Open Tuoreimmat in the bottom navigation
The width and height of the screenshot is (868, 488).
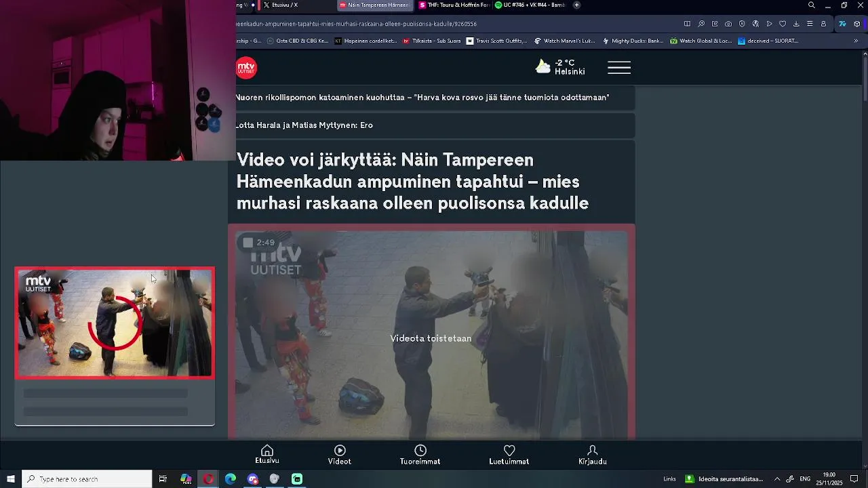[x=420, y=455]
